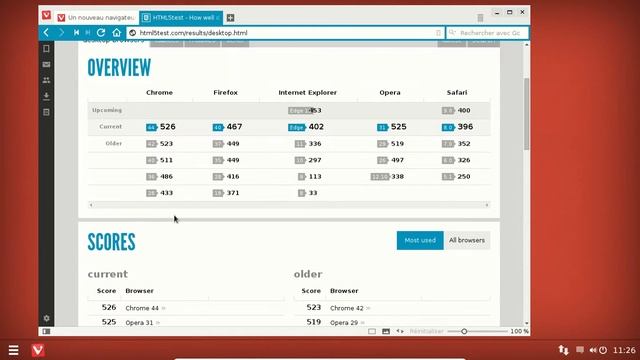Image resolution: width=640 pixels, height=360 pixels.
Task: Click the page vertical scrollbar thumb
Action: 527,113
